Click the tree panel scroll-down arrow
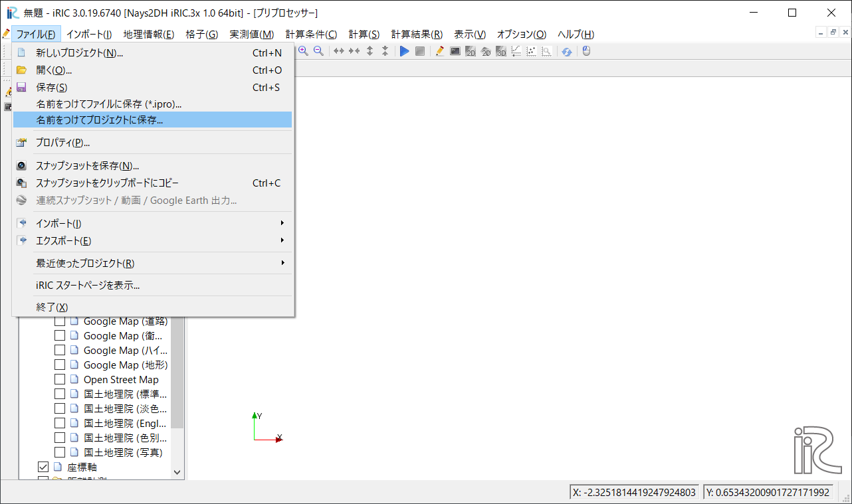This screenshot has height=504, width=852. click(177, 472)
